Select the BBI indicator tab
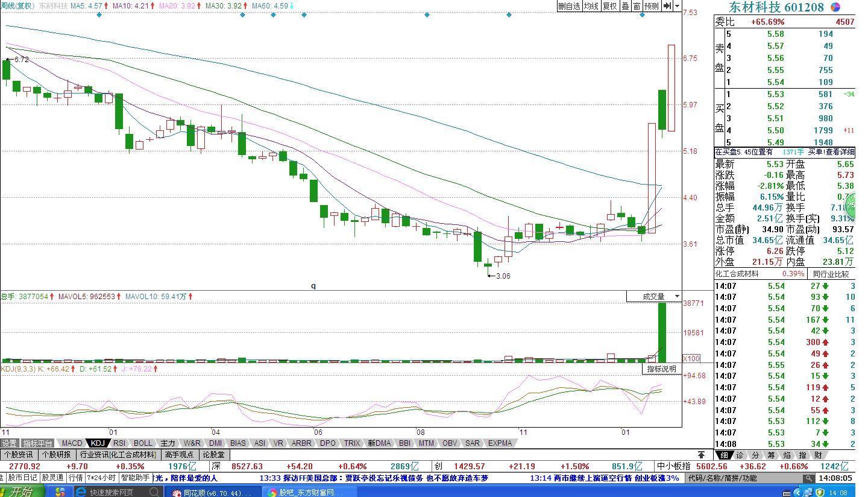 (x=404, y=443)
